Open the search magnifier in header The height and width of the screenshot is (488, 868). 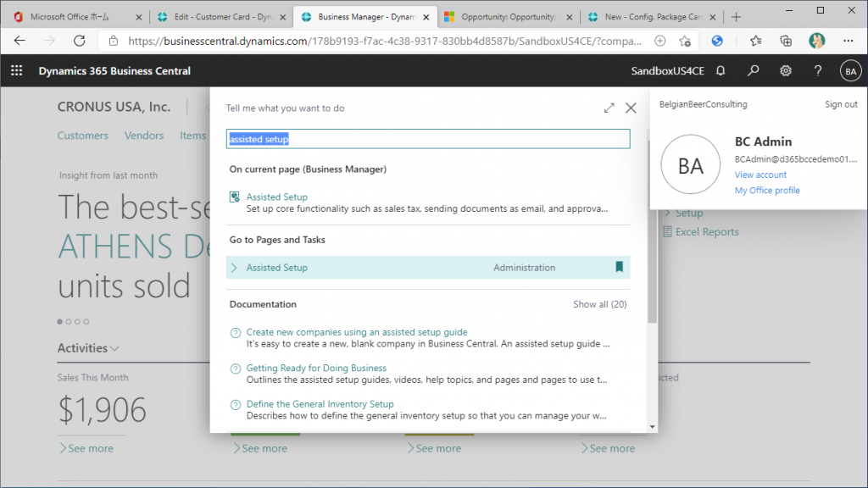pos(753,71)
